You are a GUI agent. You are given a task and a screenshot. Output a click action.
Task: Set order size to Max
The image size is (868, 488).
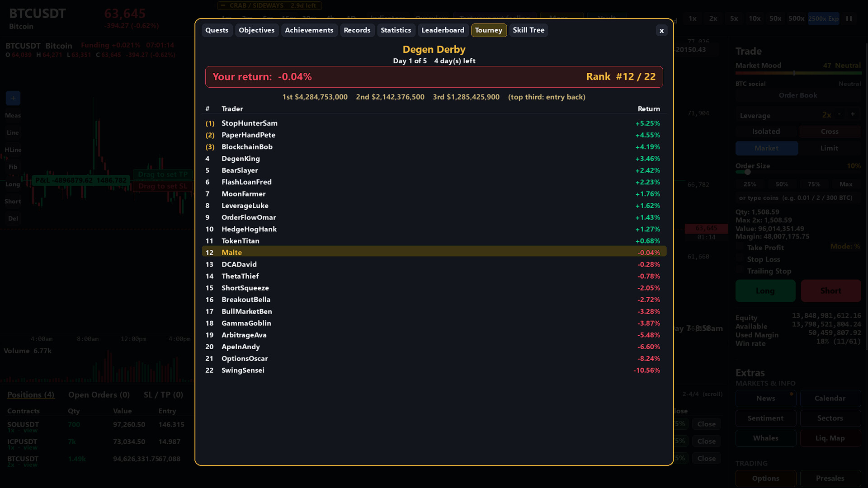point(846,184)
